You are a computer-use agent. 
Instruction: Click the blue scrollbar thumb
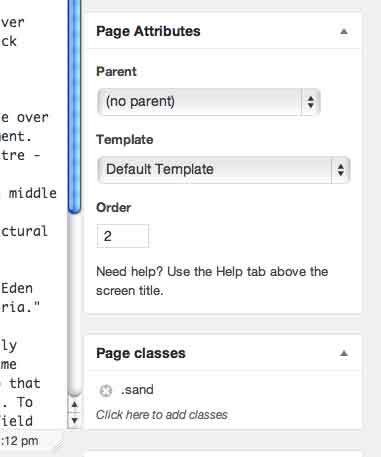tap(74, 106)
